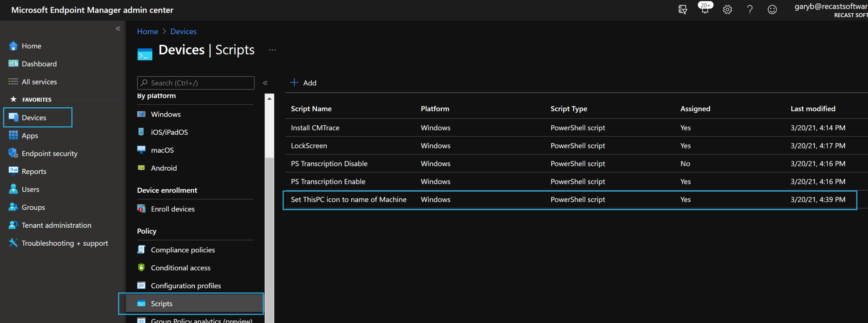Click the Endpoint security shield icon
Viewport: 868px width, 323px height.
point(13,153)
